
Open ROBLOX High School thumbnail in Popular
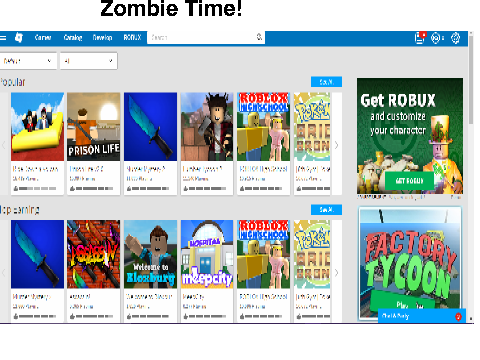[x=263, y=127]
